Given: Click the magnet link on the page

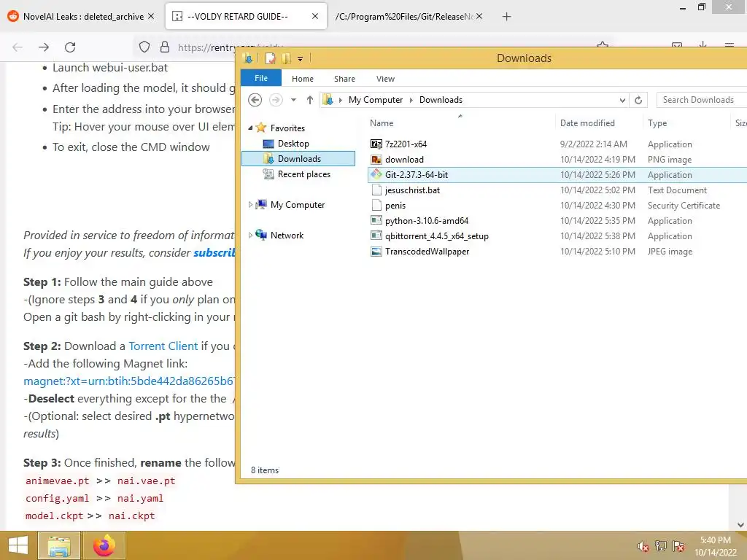Looking at the screenshot, I should (129, 381).
